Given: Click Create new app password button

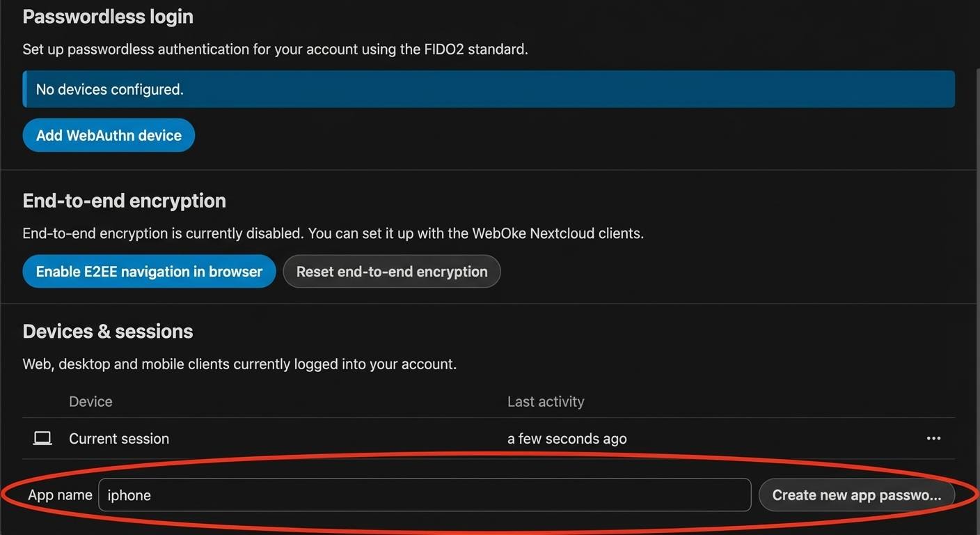Looking at the screenshot, I should tap(856, 495).
